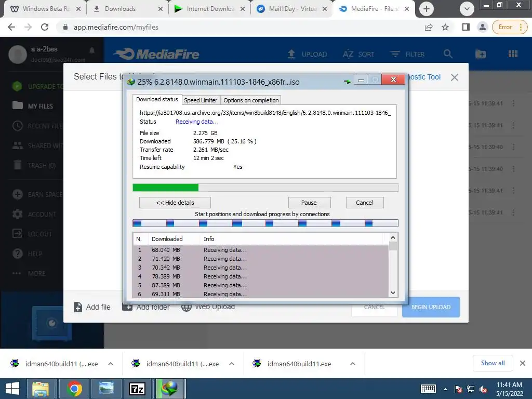This screenshot has width=532, height=399.
Task: Pause the ISO download
Action: click(309, 203)
